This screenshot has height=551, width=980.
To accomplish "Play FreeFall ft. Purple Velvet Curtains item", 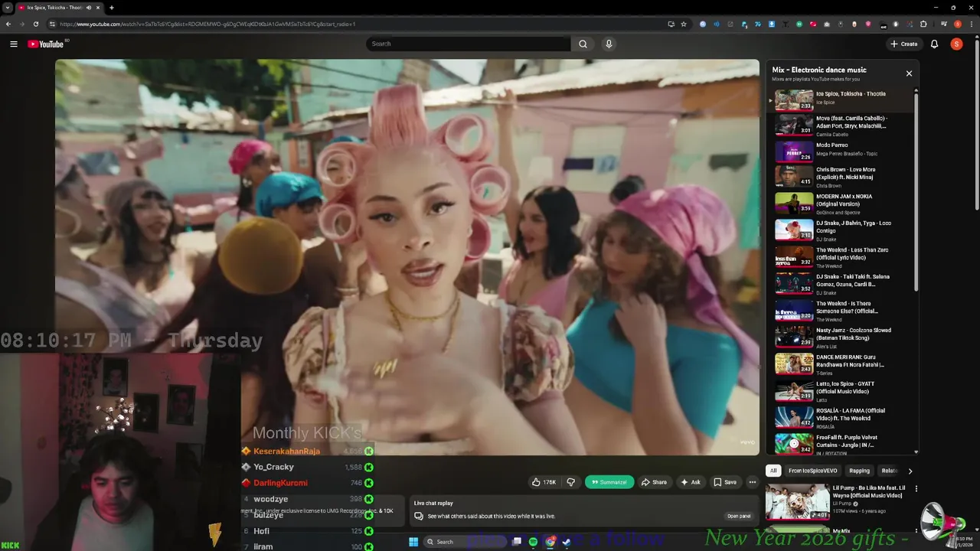I will pyautogui.click(x=841, y=444).
